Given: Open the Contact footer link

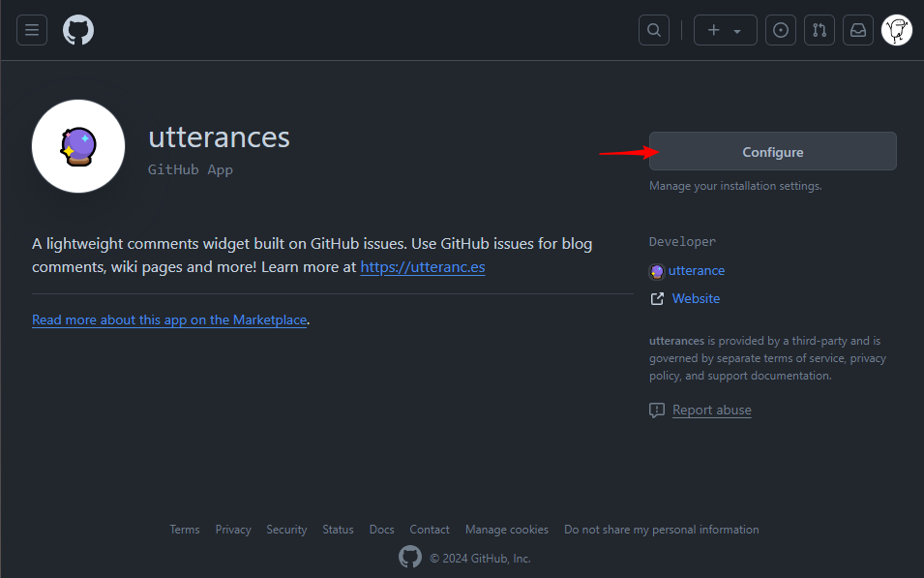Looking at the screenshot, I should point(429,530).
